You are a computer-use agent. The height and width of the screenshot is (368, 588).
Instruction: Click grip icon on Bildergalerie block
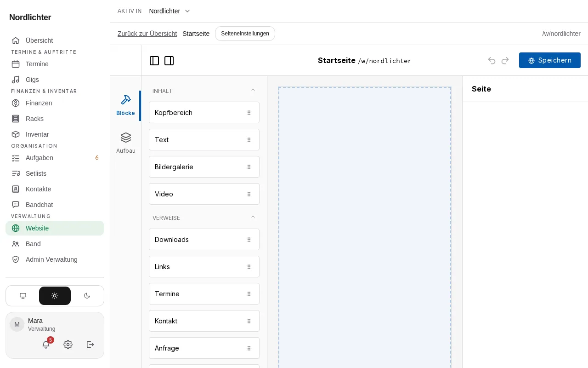[x=249, y=167]
